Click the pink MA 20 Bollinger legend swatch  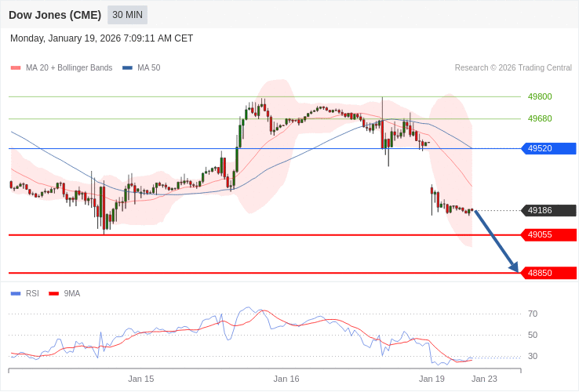[x=16, y=68]
